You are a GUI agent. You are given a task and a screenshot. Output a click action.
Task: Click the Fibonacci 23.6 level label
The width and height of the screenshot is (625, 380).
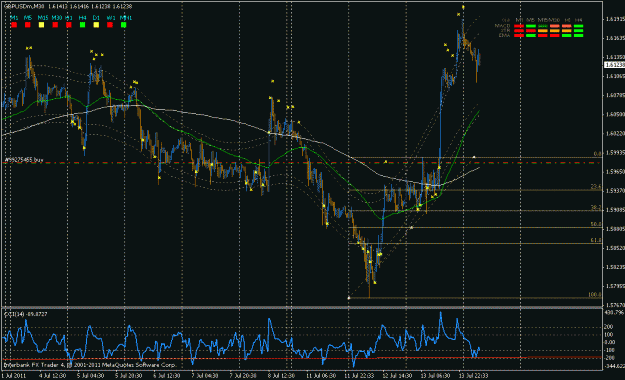coord(596,187)
